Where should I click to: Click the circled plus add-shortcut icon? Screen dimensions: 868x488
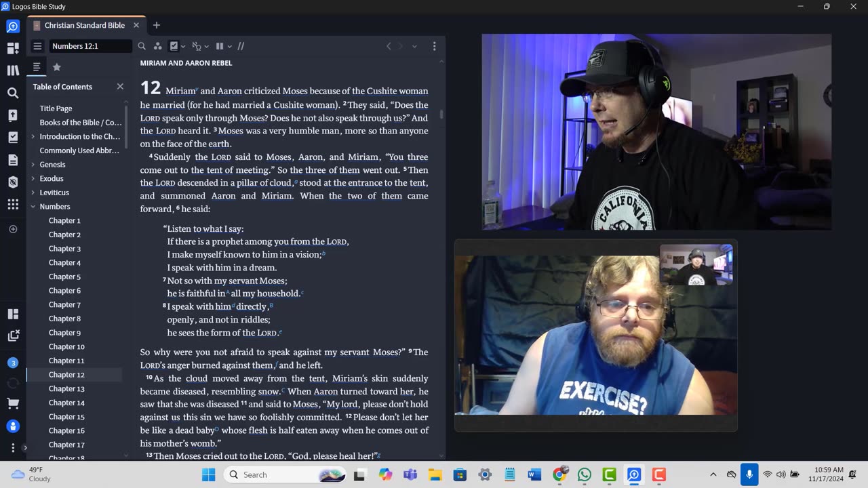point(13,229)
